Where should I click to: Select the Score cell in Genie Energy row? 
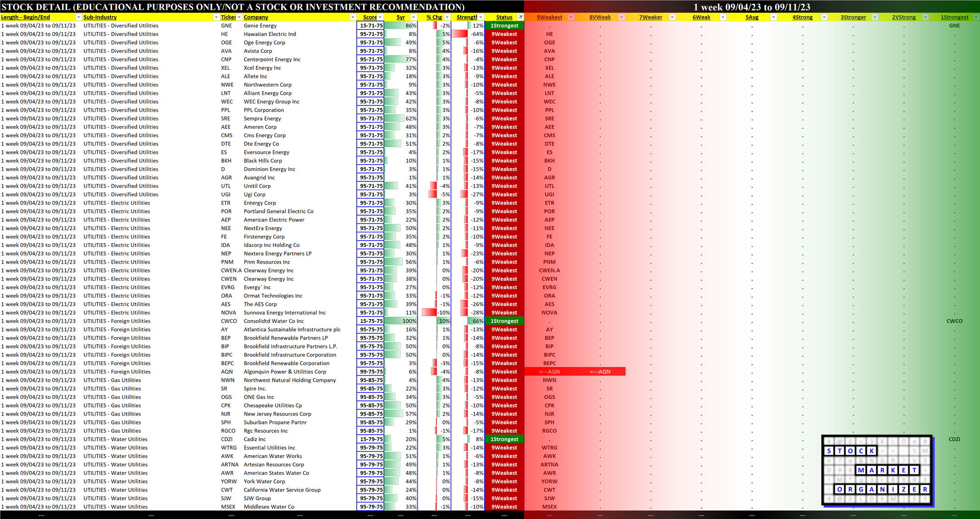pos(371,25)
